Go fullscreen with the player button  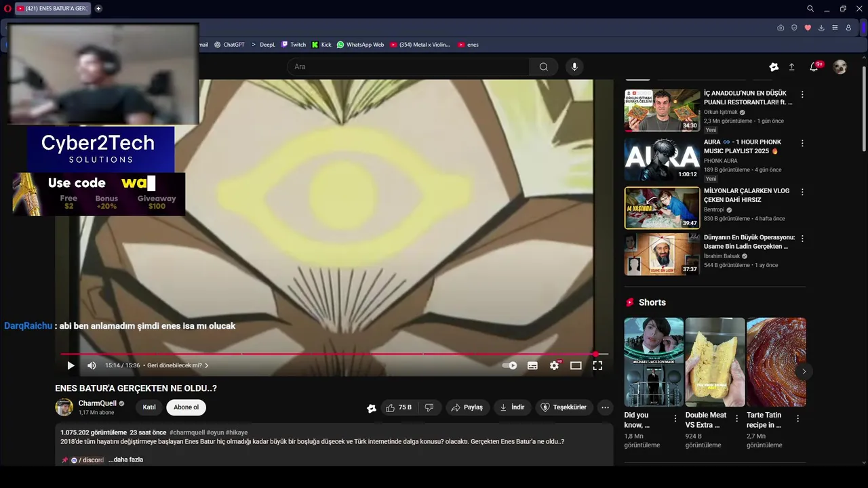click(x=597, y=365)
